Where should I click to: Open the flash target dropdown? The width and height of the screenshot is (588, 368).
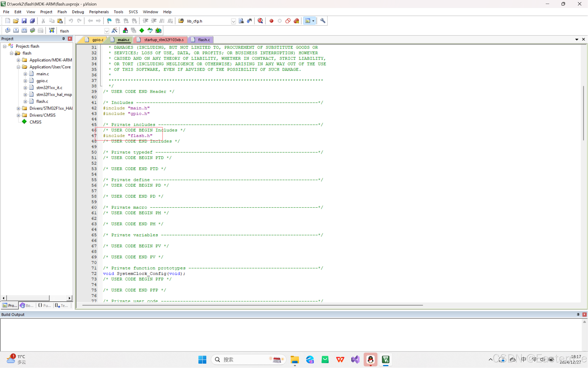point(107,31)
